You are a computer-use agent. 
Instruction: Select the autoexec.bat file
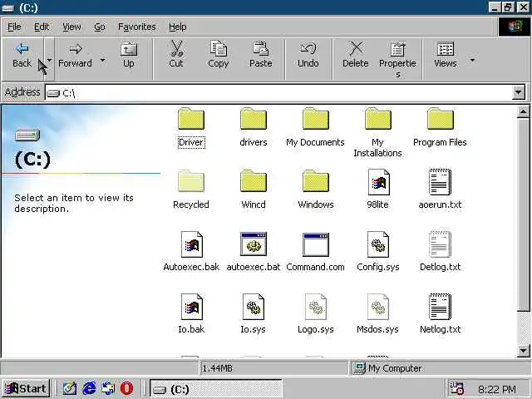(254, 252)
